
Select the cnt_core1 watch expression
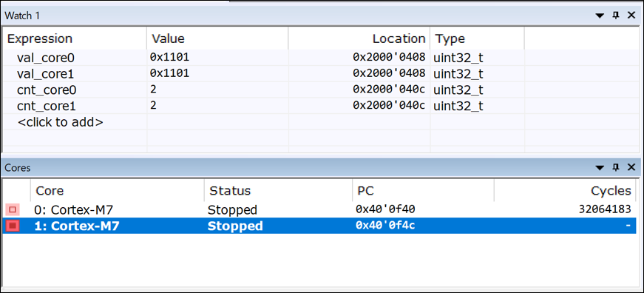coord(47,106)
